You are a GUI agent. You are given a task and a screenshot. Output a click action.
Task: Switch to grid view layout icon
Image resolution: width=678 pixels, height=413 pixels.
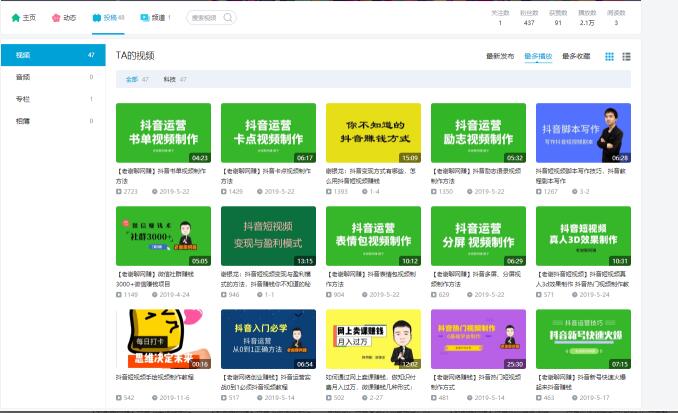610,57
